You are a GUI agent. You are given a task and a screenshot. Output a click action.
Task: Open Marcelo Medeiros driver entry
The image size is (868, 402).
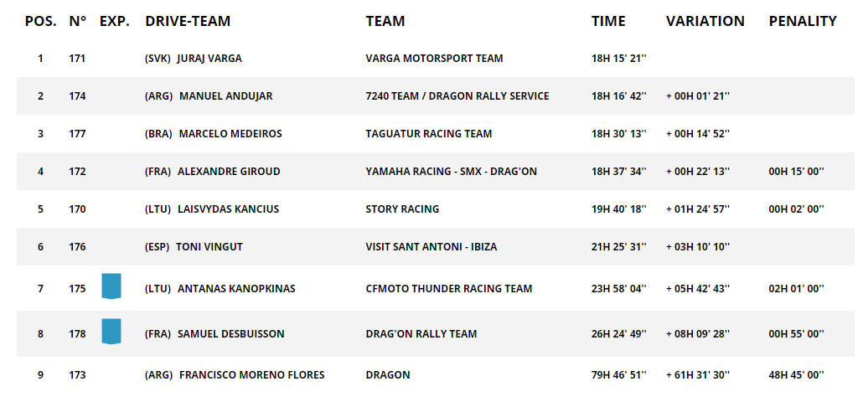(230, 134)
